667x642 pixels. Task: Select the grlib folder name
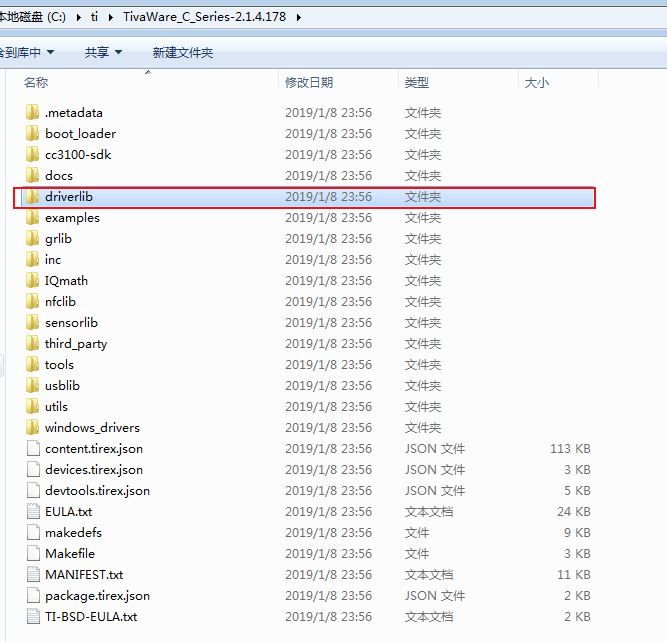click(58, 239)
